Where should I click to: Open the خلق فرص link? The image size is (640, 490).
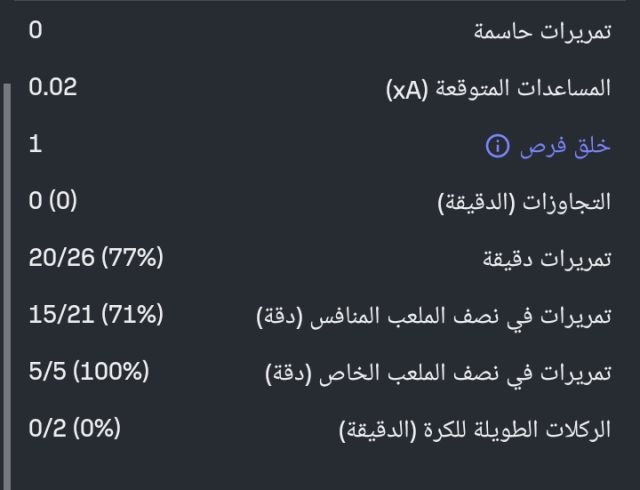point(565,146)
